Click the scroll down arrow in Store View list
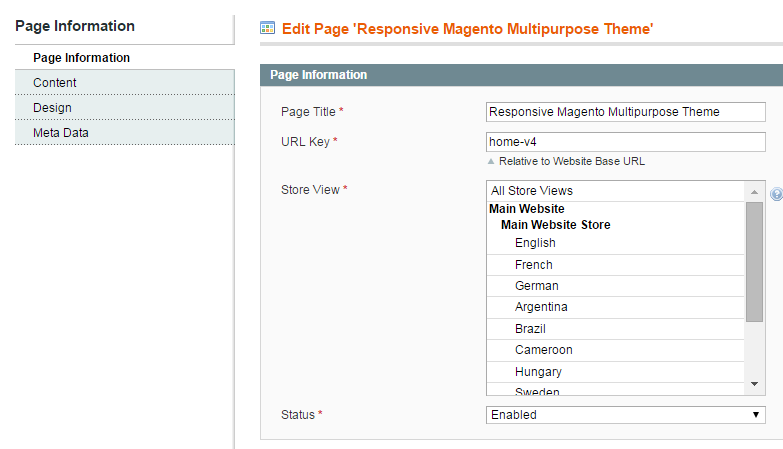Screen dimensions: 783x449 pyautogui.click(x=754, y=384)
